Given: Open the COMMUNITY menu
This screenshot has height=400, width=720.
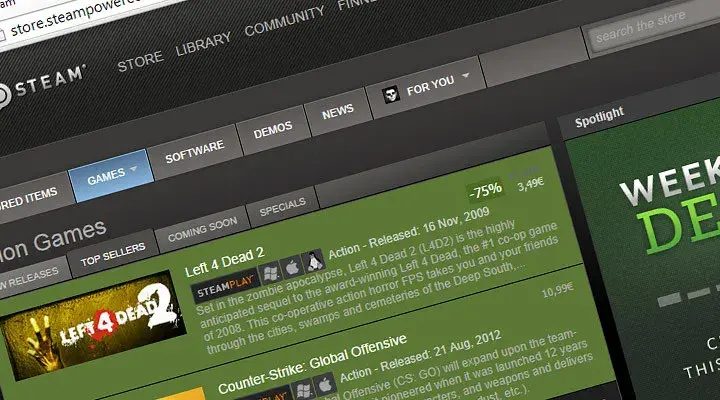Looking at the screenshot, I should tap(284, 22).
